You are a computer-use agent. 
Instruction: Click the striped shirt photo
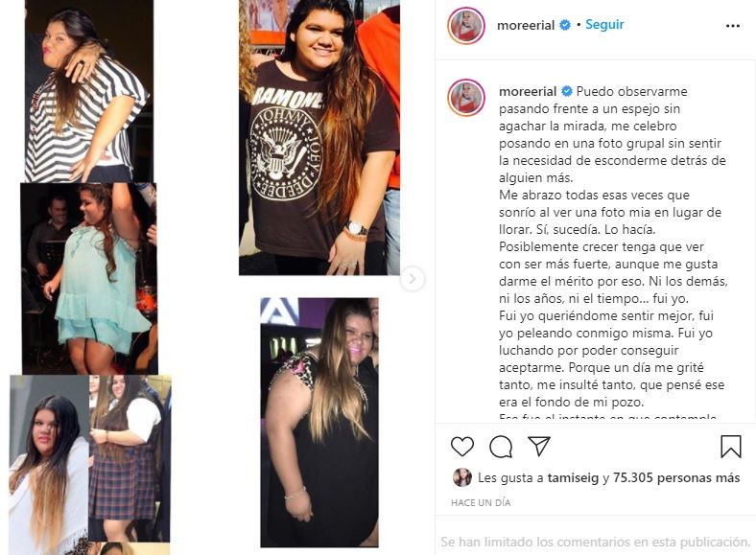pos(89,91)
